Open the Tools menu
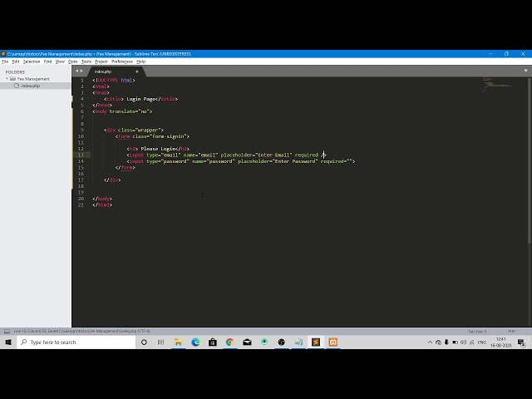Viewport: 532px width, 399px height. tap(86, 62)
